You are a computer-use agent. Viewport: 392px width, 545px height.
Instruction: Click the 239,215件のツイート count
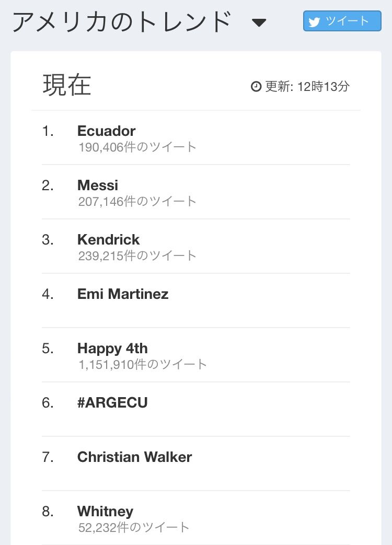pos(137,256)
